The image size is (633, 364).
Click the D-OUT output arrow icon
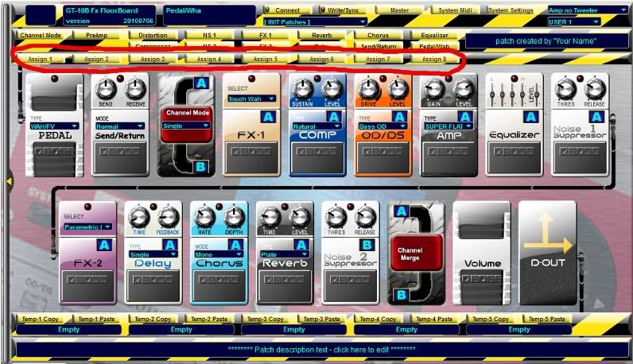point(547,241)
